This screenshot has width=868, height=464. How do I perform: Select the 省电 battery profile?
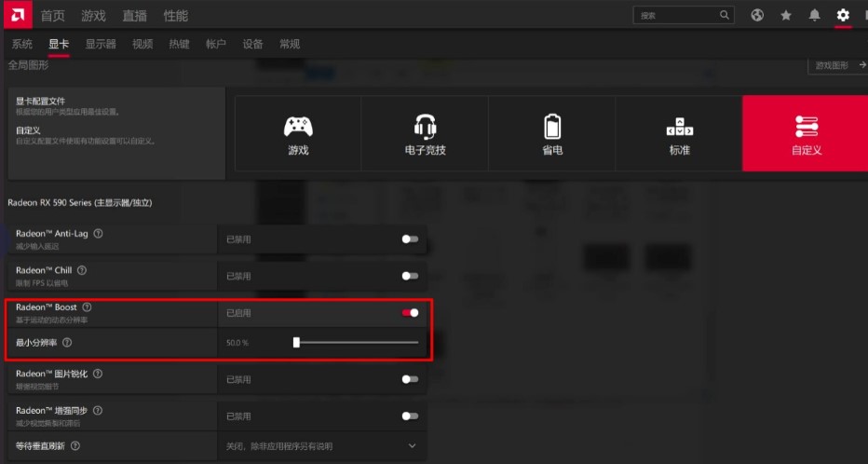click(552, 133)
